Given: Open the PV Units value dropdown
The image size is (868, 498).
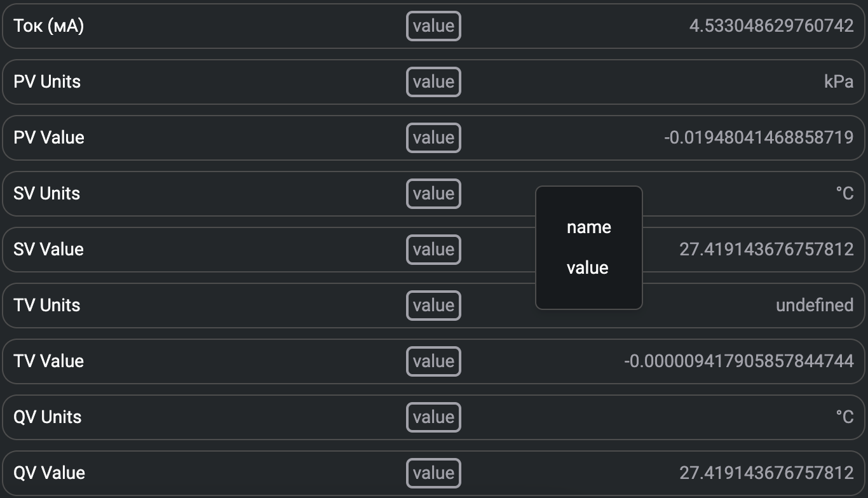Looking at the screenshot, I should click(x=433, y=82).
